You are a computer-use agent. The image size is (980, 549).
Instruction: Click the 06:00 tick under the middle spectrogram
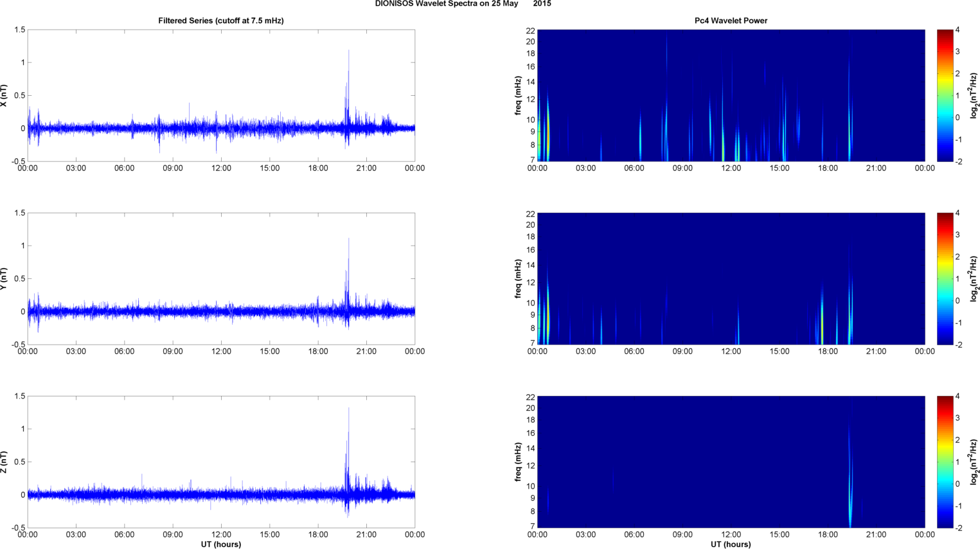click(x=634, y=352)
